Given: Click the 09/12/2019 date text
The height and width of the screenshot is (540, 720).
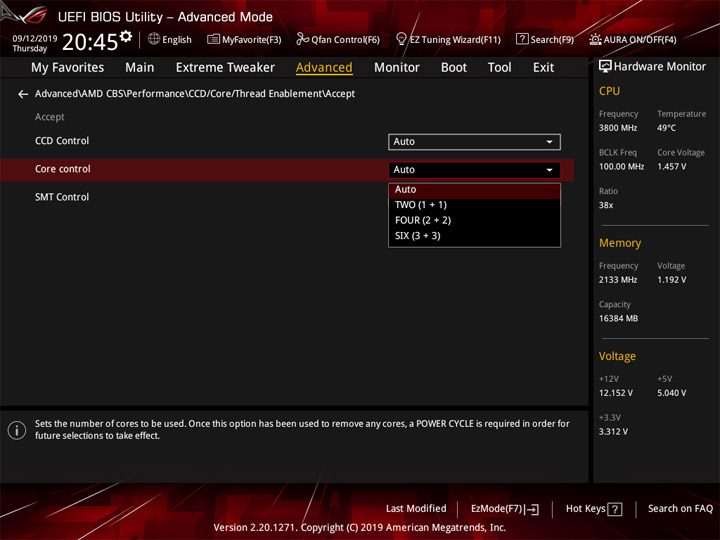Looking at the screenshot, I should [35, 39].
